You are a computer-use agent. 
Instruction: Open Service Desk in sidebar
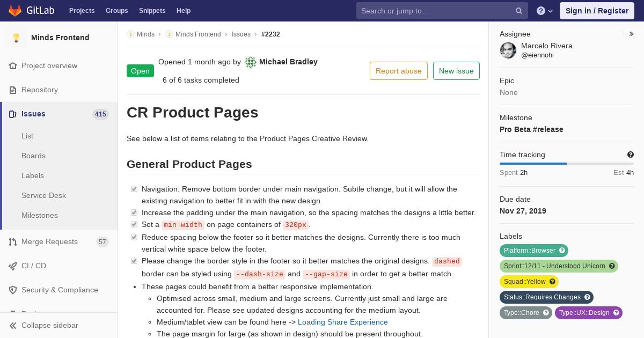(43, 195)
